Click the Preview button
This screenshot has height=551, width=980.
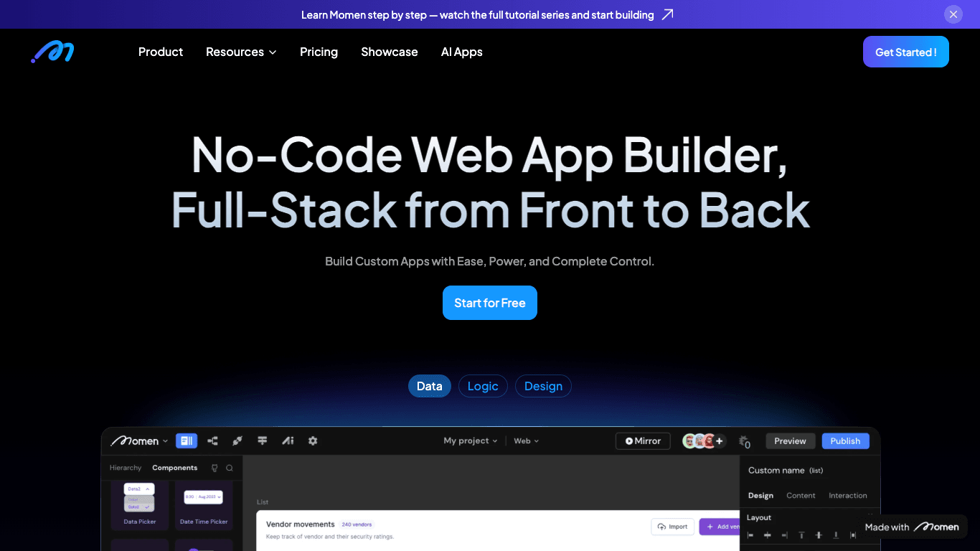(x=790, y=441)
